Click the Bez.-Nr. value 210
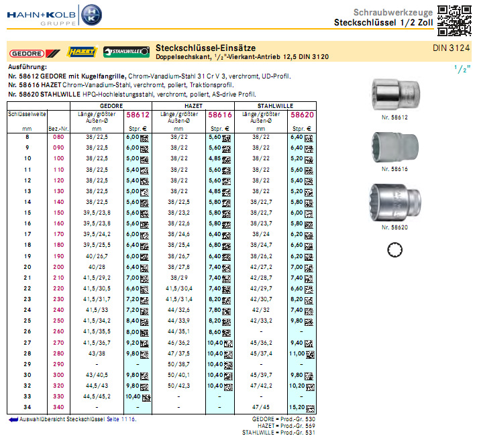This screenshot has width=477, height=448. (x=58, y=278)
